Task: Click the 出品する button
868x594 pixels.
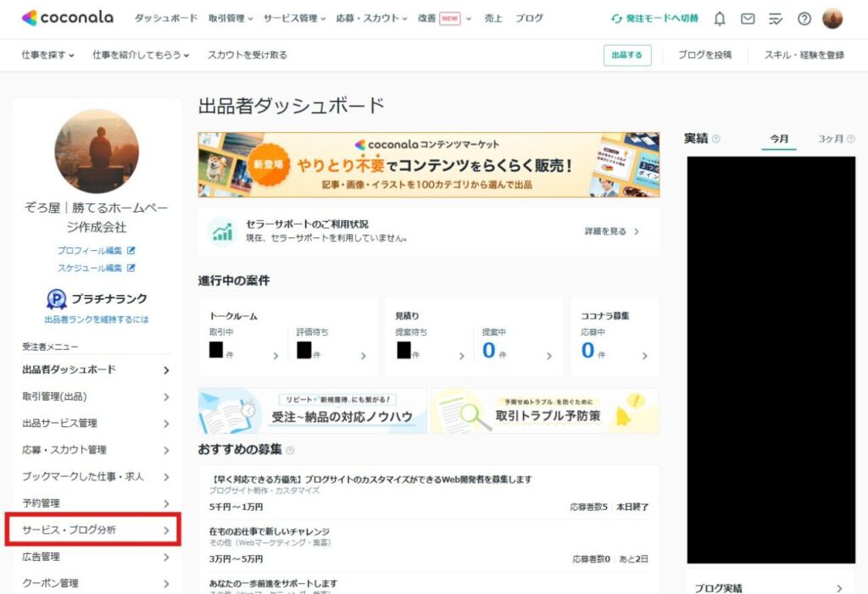Action: click(x=627, y=55)
